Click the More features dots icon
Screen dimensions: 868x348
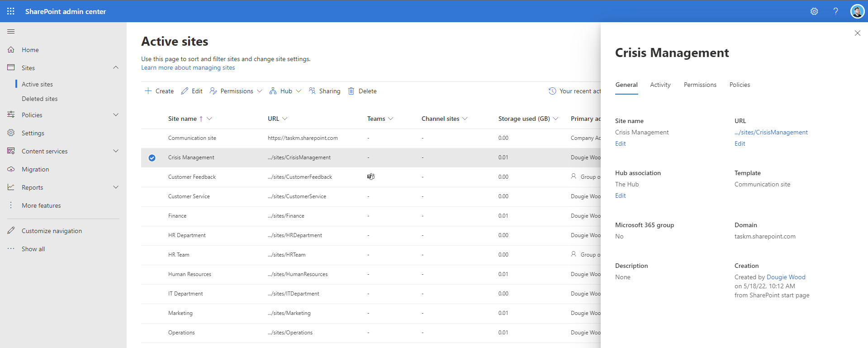[11, 205]
